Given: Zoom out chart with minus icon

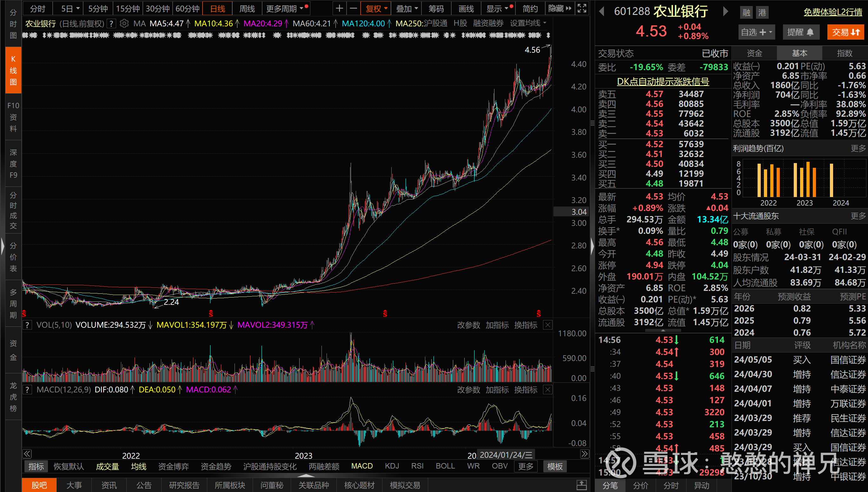Looking at the screenshot, I should [353, 9].
